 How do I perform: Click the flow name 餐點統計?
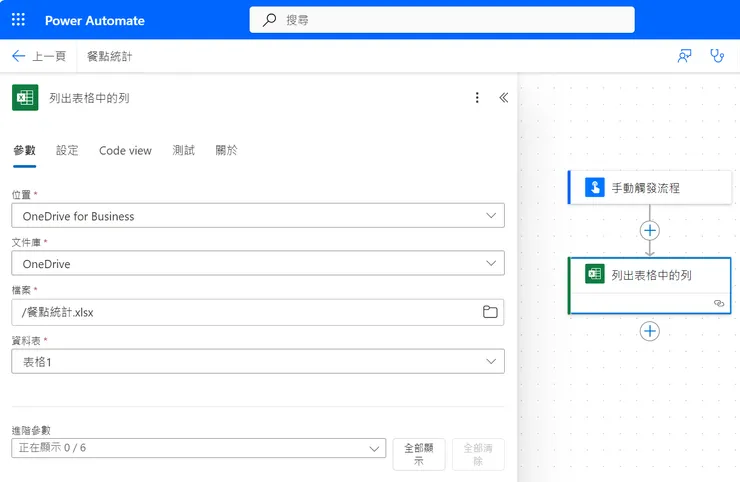tap(109, 56)
